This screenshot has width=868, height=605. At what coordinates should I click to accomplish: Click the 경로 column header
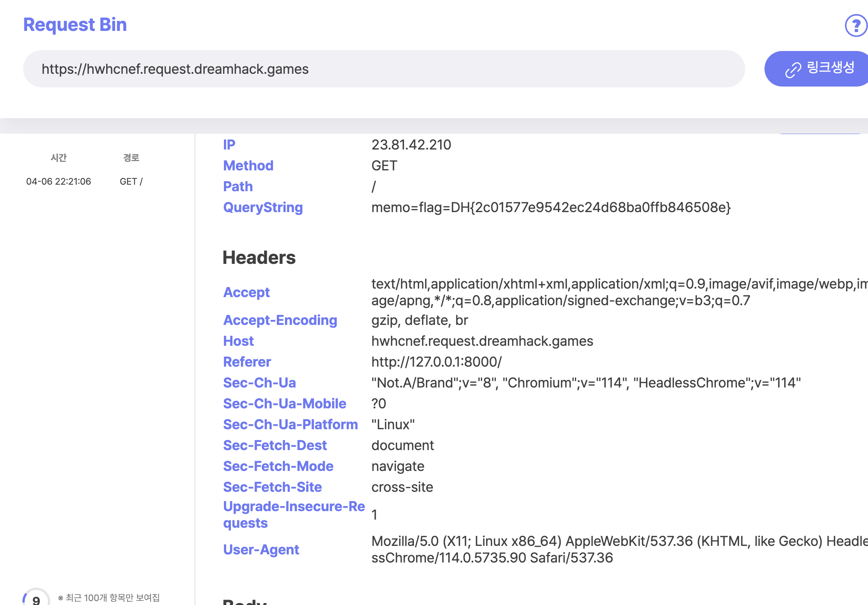coord(131,158)
